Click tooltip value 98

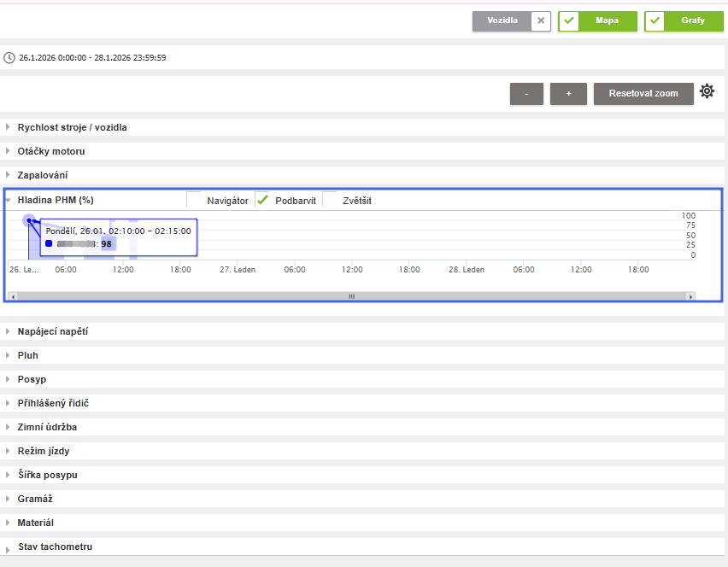(106, 244)
